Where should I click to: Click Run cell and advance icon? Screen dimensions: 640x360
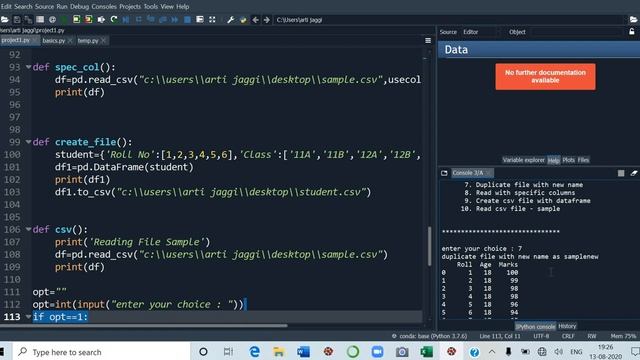(89, 20)
